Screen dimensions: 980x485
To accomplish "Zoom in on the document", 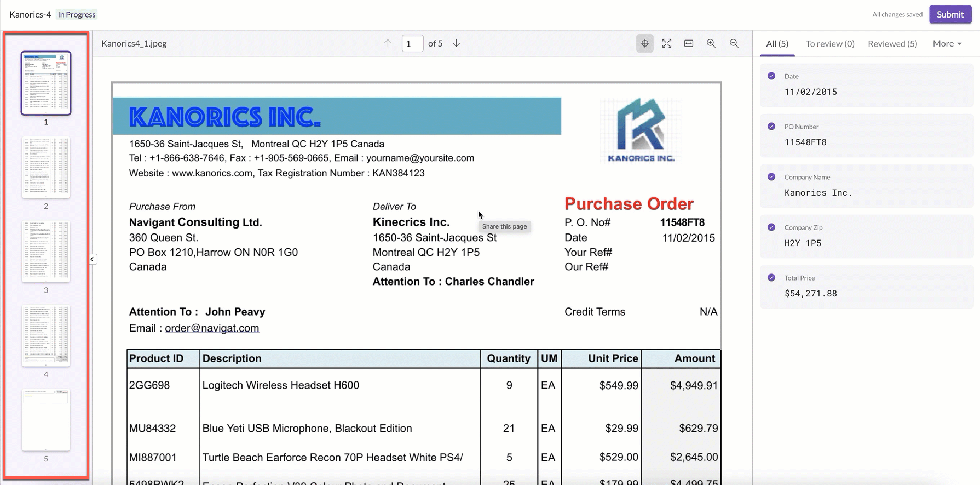I will coord(711,43).
